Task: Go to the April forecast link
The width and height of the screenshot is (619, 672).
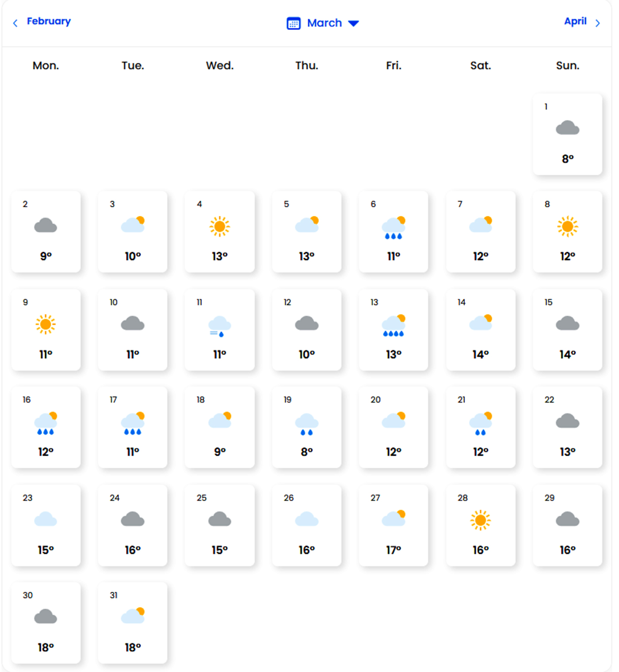Action: [x=575, y=21]
